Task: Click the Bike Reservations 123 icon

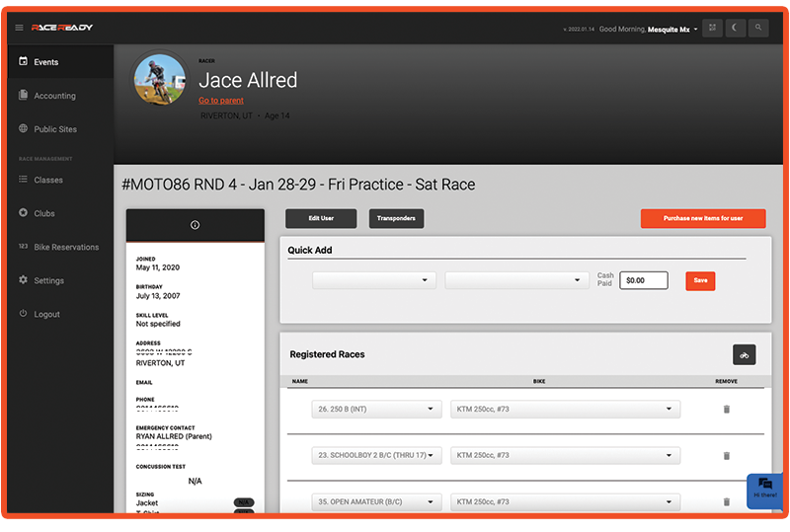Action: [x=23, y=247]
